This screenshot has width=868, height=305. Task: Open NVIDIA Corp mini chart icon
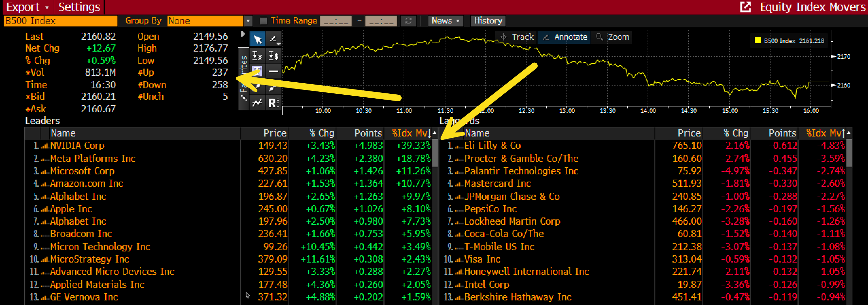tap(44, 146)
